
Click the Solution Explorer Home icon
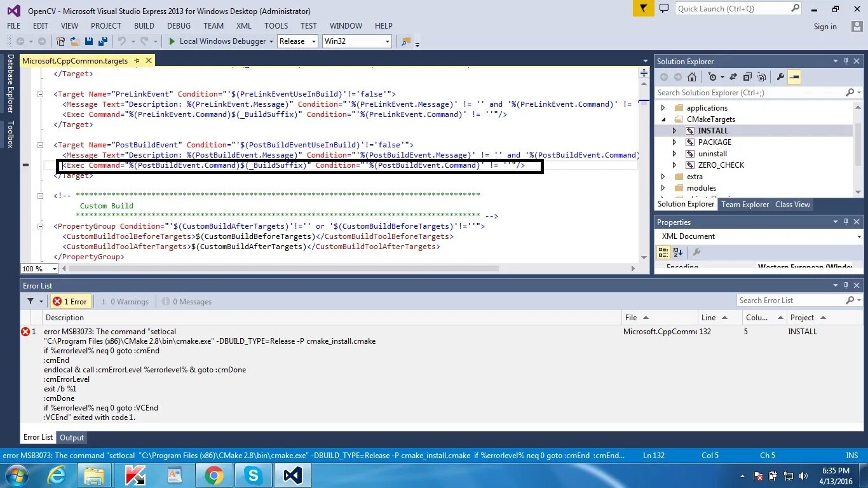[692, 77]
